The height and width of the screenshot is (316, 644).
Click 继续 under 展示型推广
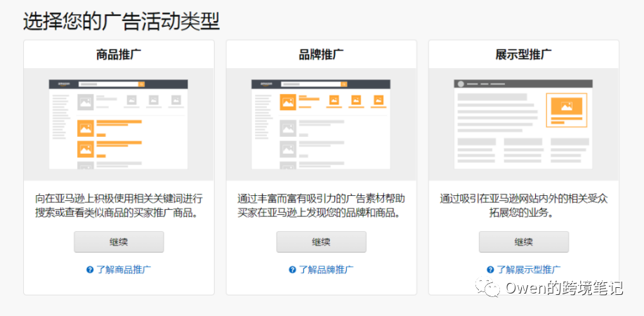[x=524, y=242]
